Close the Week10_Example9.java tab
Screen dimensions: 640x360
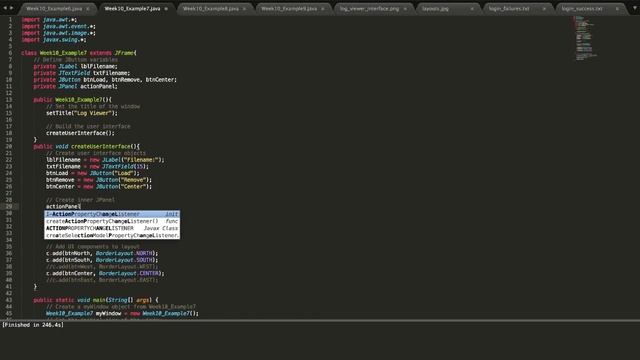(x=323, y=9)
